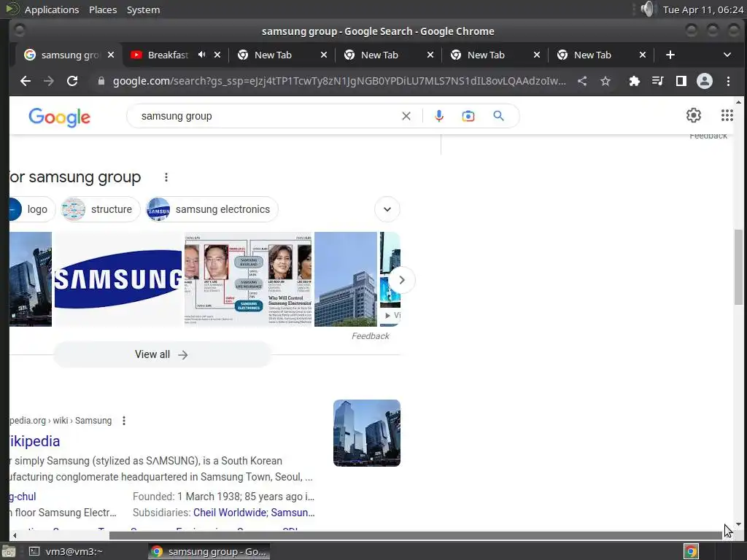Click the Feedback link under images
Image resolution: width=747 pixels, height=560 pixels.
(x=370, y=336)
